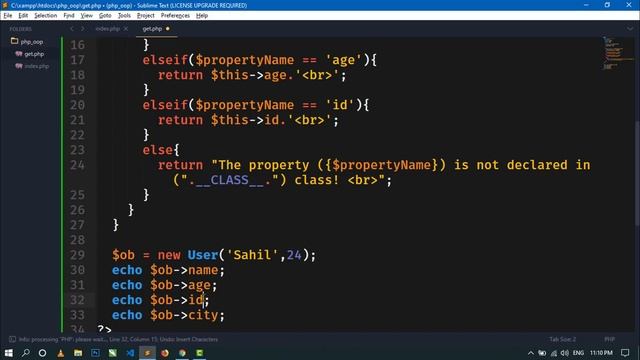Open index.php in the sidebar

37,66
